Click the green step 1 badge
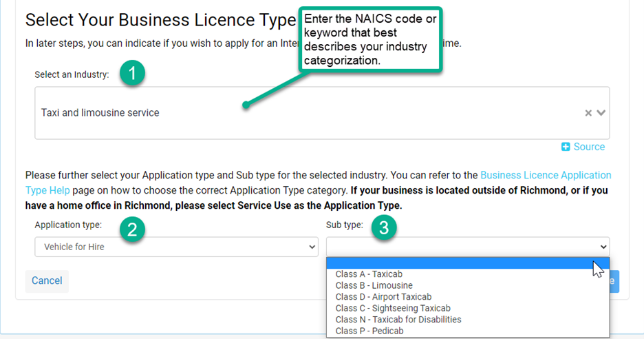 (132, 74)
